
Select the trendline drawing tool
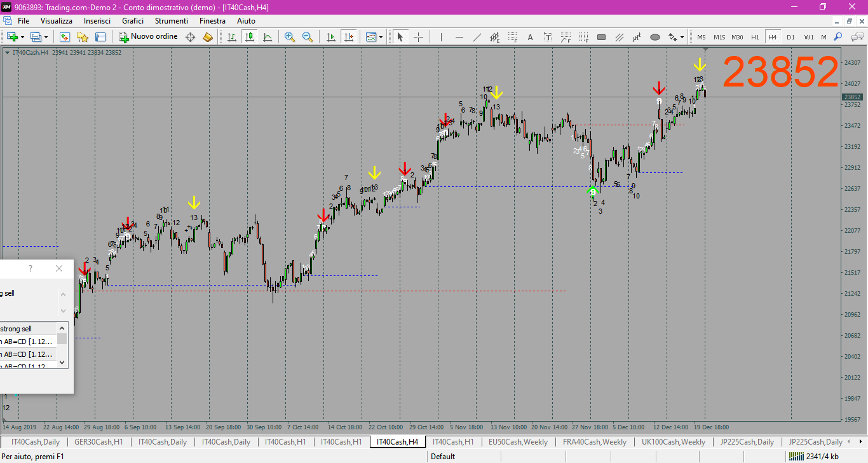tap(477, 37)
